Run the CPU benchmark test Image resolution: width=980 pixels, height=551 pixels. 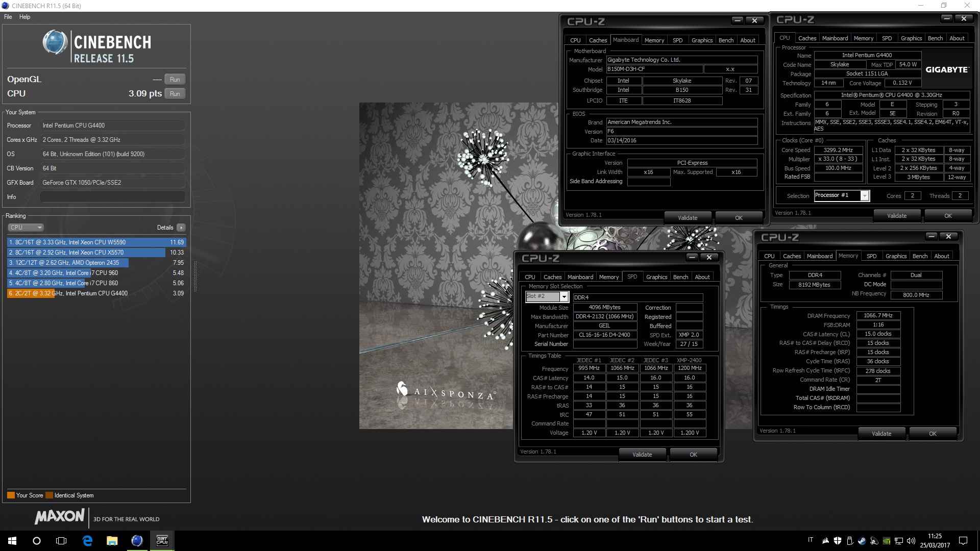(175, 94)
